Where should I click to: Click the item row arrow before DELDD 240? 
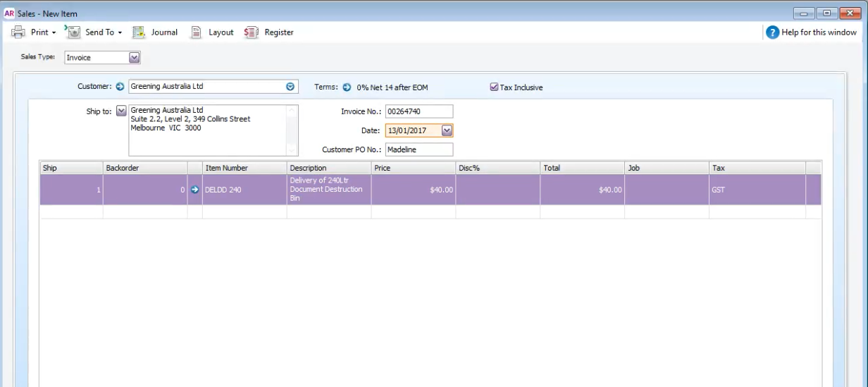(195, 190)
